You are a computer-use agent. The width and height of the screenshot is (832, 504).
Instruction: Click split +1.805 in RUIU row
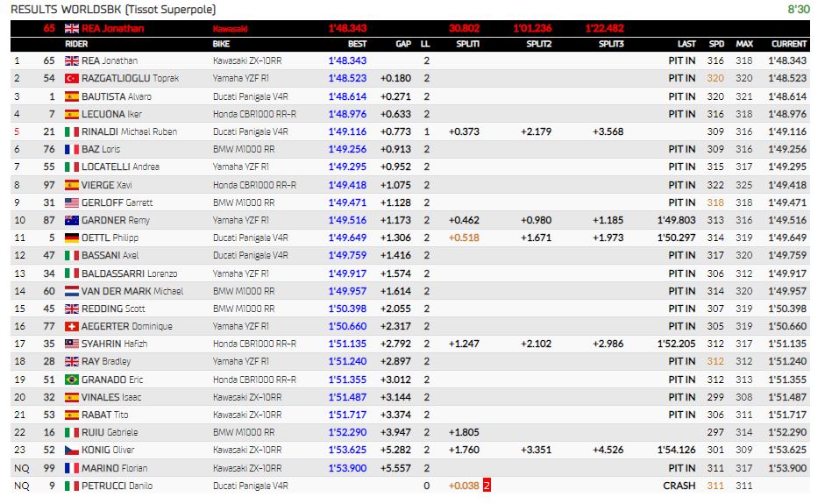[464, 432]
